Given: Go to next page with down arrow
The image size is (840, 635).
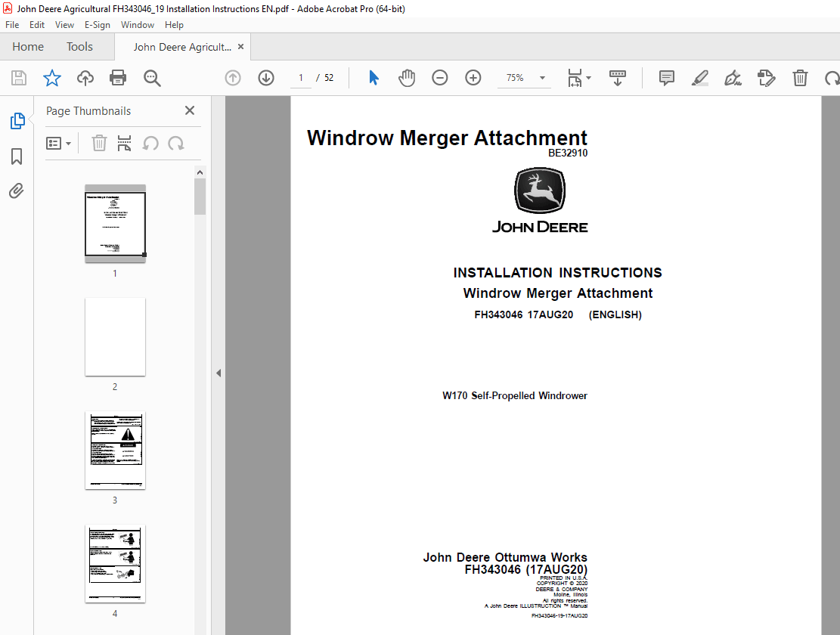Looking at the screenshot, I should coord(266,78).
